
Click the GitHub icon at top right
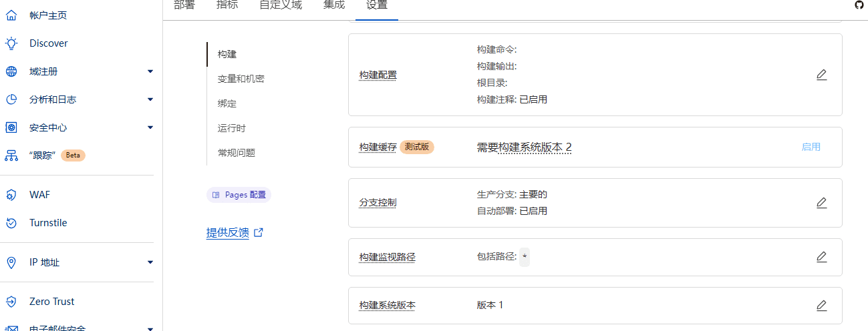tap(859, 5)
